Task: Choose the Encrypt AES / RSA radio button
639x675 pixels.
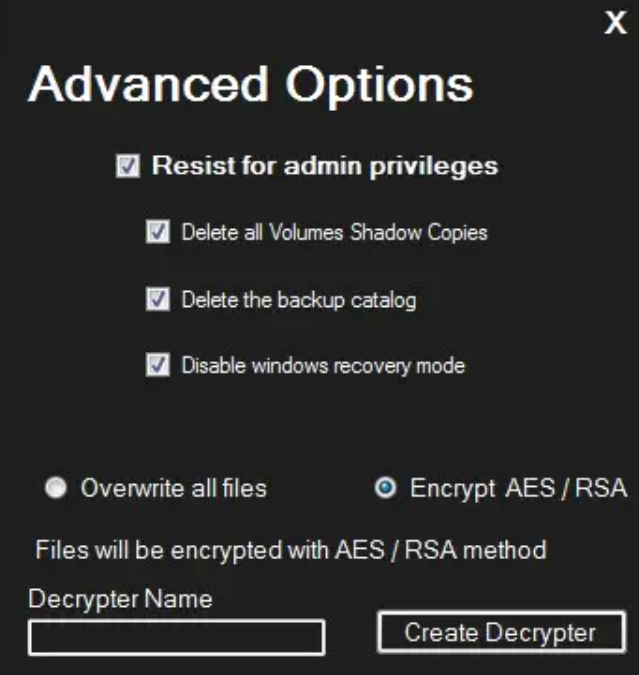Action: click(385, 488)
